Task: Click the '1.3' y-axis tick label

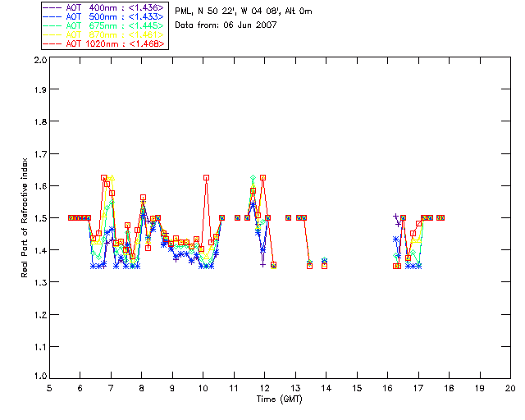Action: pyautogui.click(x=40, y=283)
